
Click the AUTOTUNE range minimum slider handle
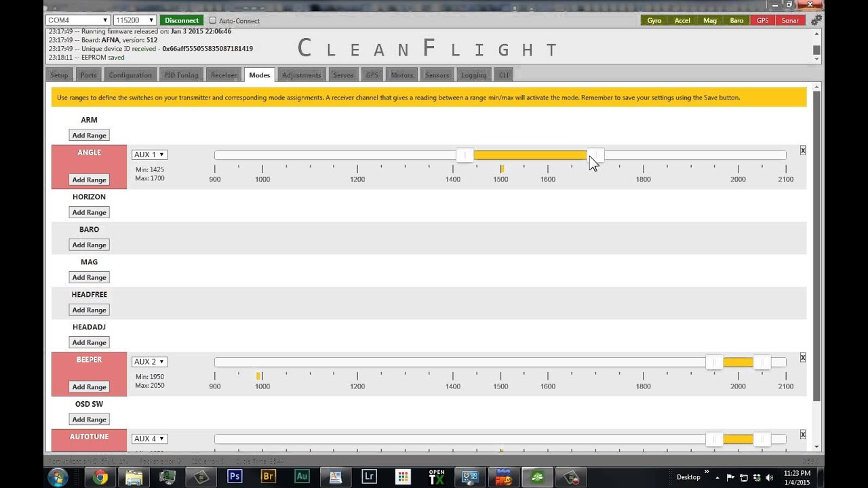pyautogui.click(x=715, y=439)
